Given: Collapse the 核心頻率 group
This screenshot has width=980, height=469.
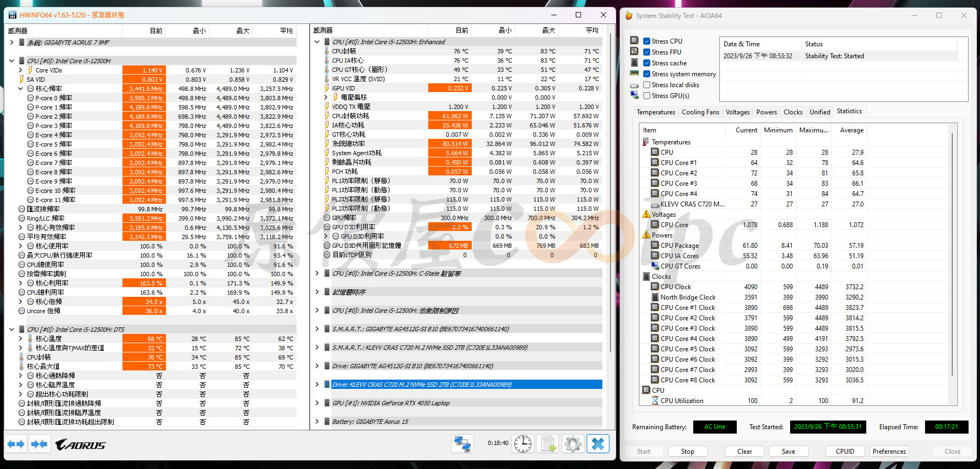Looking at the screenshot, I should coord(20,89).
